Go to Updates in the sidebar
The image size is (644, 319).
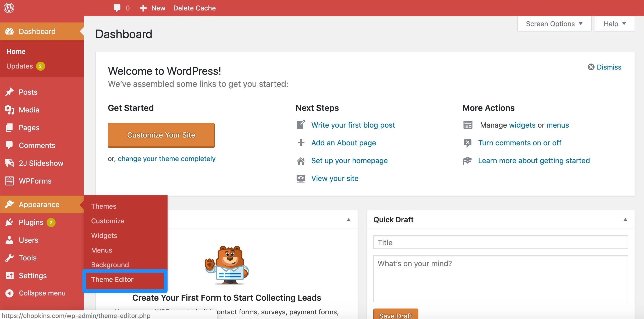(x=20, y=66)
